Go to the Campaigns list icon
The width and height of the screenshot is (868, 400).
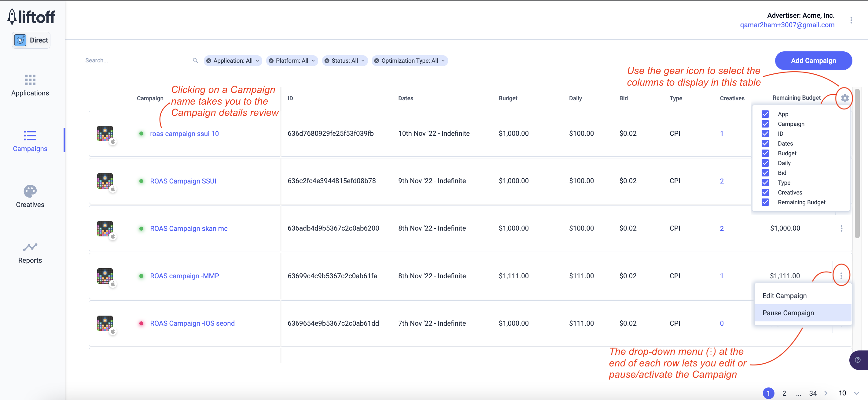point(30,135)
